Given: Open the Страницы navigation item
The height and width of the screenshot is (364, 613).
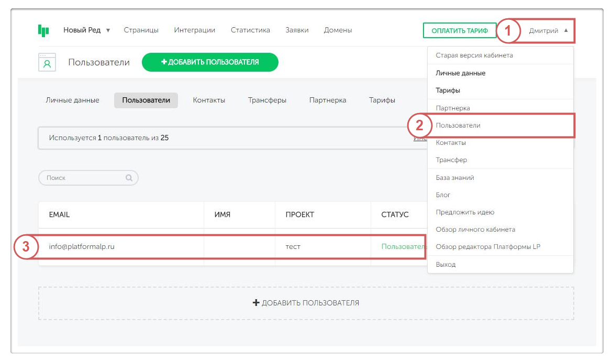Looking at the screenshot, I should (x=141, y=30).
